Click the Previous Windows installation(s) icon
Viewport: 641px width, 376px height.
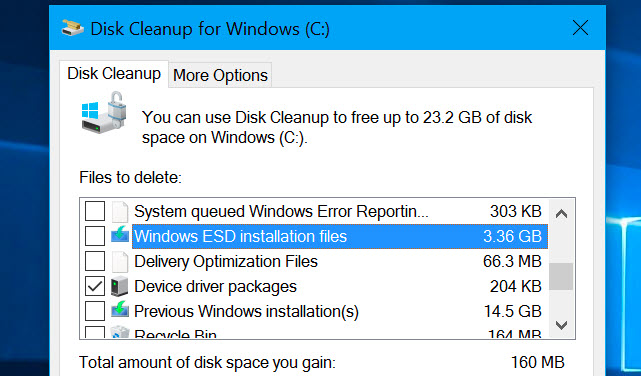[120, 311]
